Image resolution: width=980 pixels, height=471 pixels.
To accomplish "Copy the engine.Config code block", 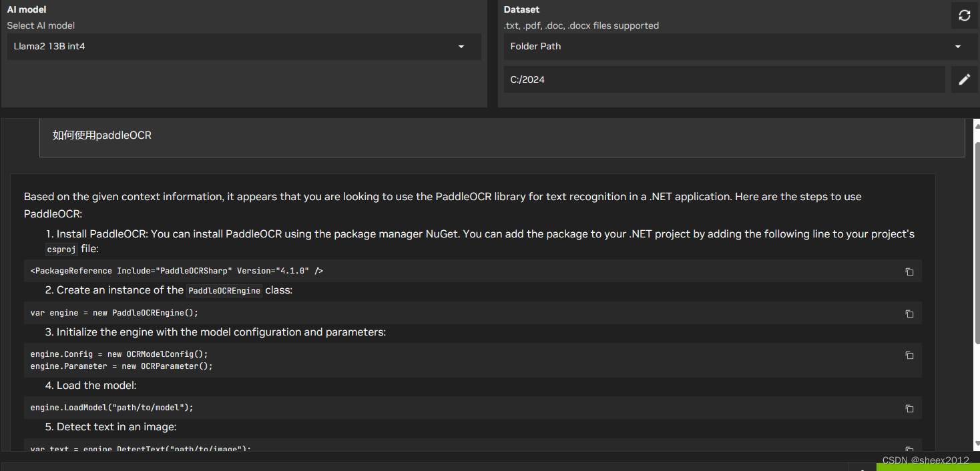I will 909,355.
